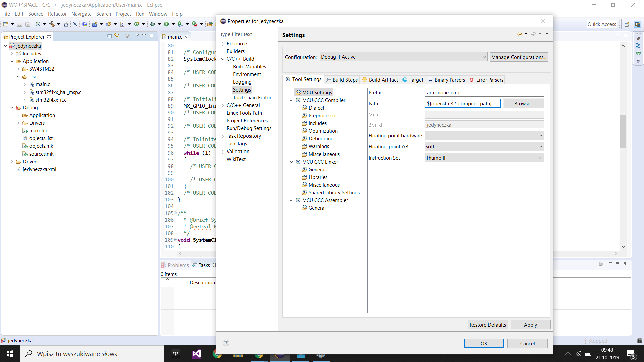The height and width of the screenshot is (362, 644).
Task: Open the Action Center notifications icon
Action: pos(631,354)
